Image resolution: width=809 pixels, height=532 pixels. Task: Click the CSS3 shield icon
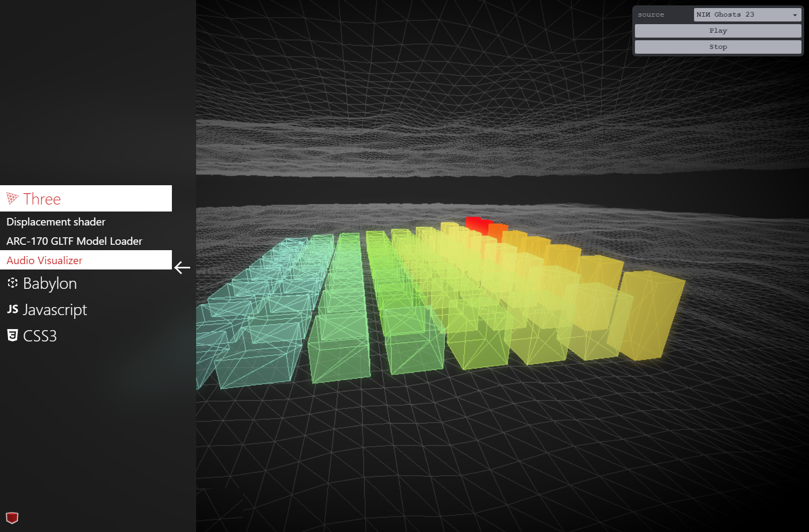point(12,336)
